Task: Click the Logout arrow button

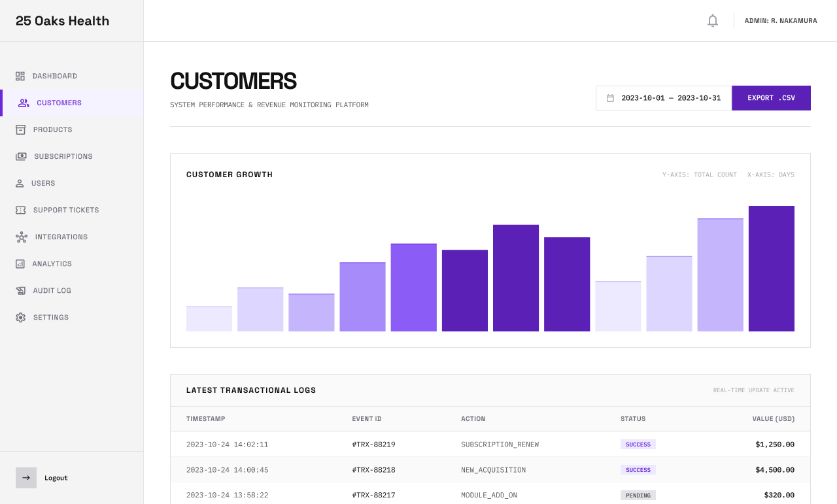Action: click(x=26, y=478)
